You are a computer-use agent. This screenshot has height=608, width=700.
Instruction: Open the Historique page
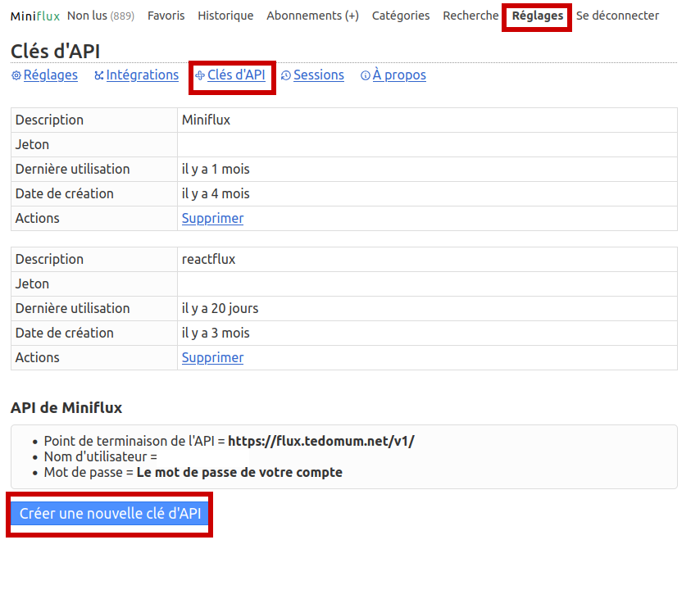[x=225, y=16]
